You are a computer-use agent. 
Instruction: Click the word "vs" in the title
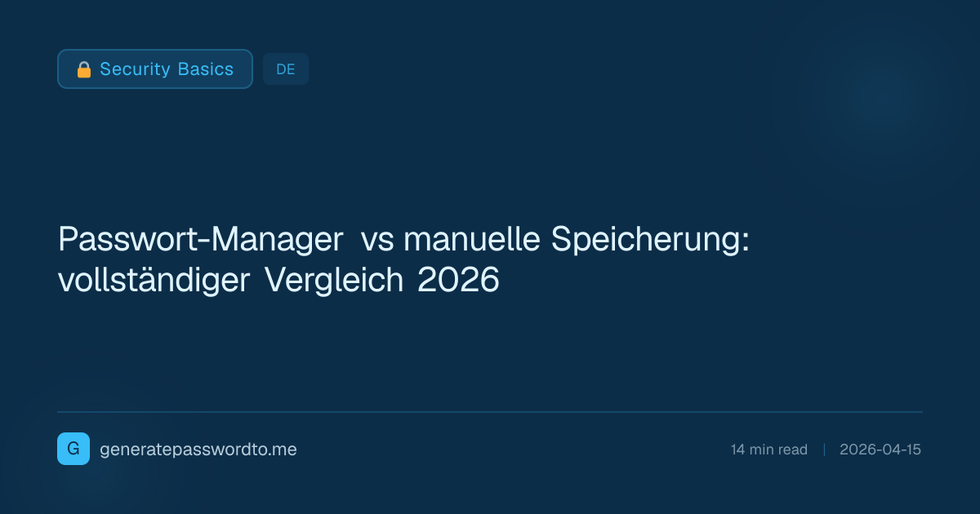pyautogui.click(x=377, y=240)
